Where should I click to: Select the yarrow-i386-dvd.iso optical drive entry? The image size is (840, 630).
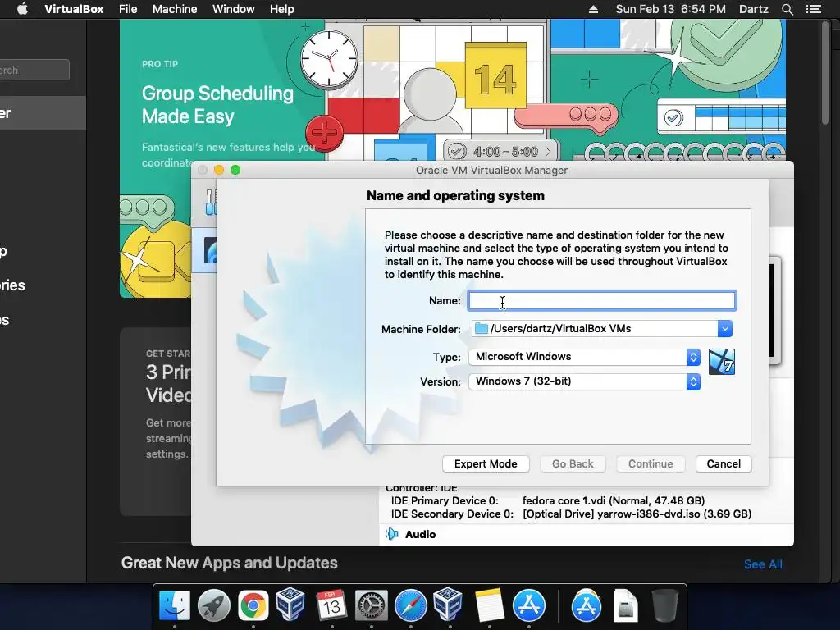tap(637, 514)
